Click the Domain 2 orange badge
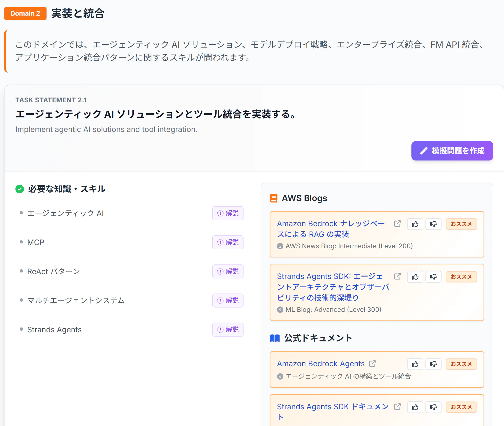Viewport: 504px width, 426px height. click(25, 13)
